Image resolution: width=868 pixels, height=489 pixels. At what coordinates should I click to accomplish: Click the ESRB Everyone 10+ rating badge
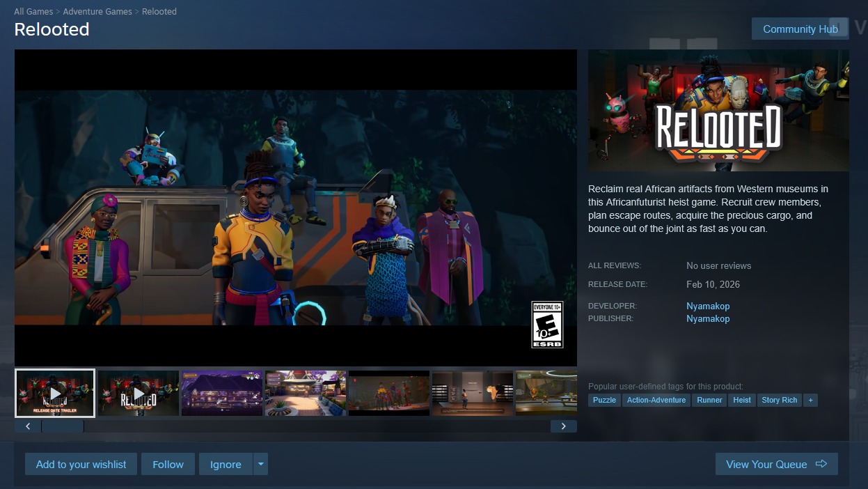547,325
